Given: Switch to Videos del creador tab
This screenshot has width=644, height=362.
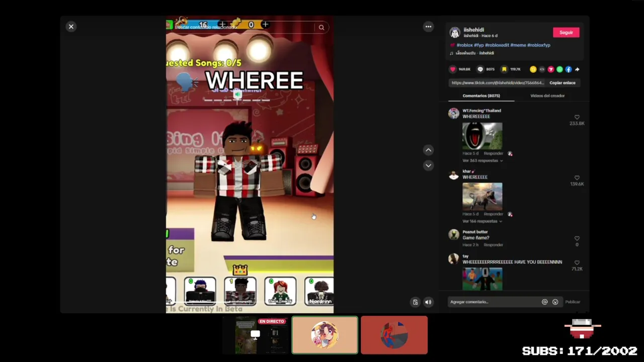Looking at the screenshot, I should [x=547, y=96].
